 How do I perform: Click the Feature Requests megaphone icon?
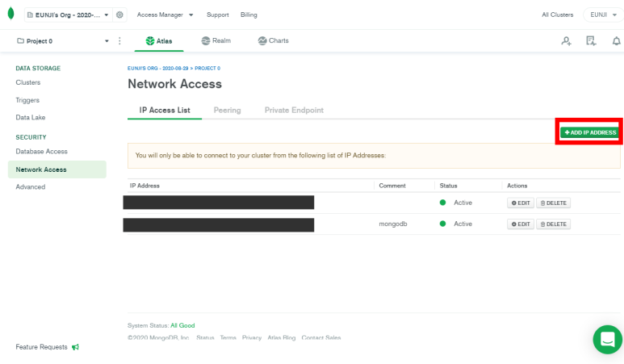click(x=75, y=347)
